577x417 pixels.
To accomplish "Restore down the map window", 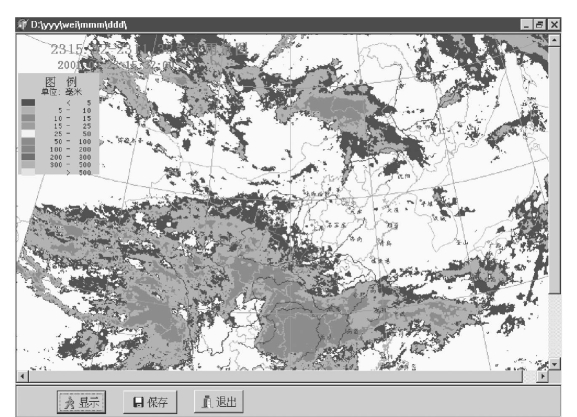I will click(x=539, y=25).
